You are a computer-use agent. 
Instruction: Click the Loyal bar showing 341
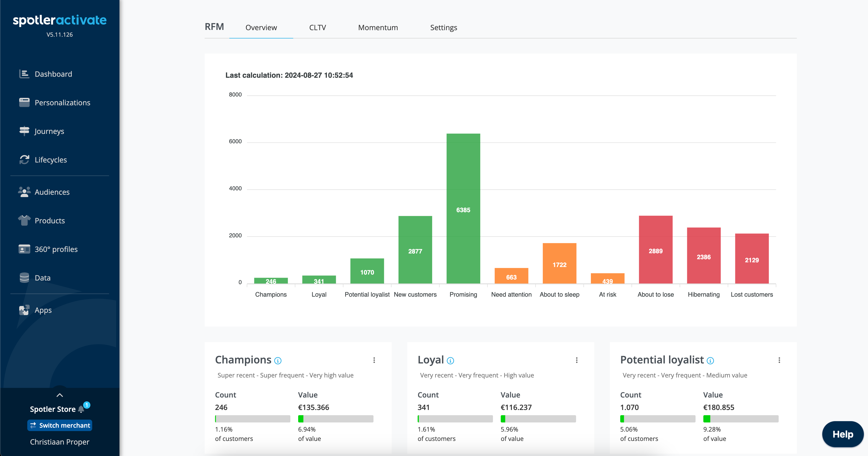pos(319,279)
